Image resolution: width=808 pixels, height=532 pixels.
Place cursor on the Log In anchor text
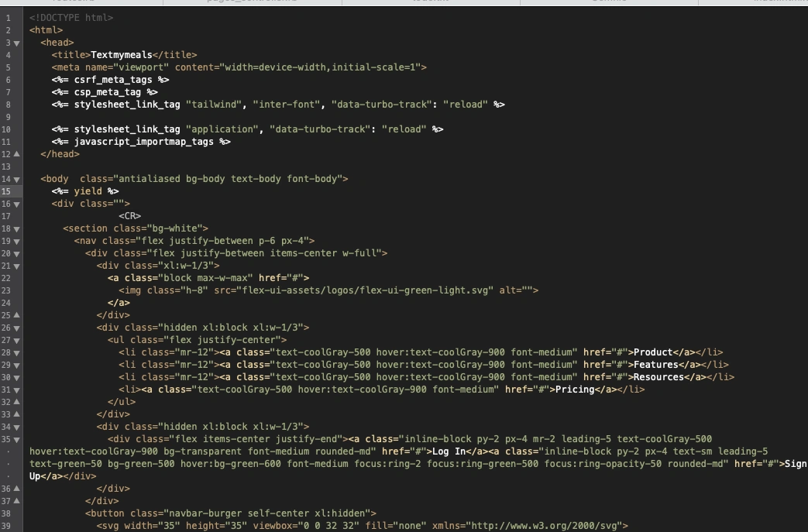coord(449,451)
